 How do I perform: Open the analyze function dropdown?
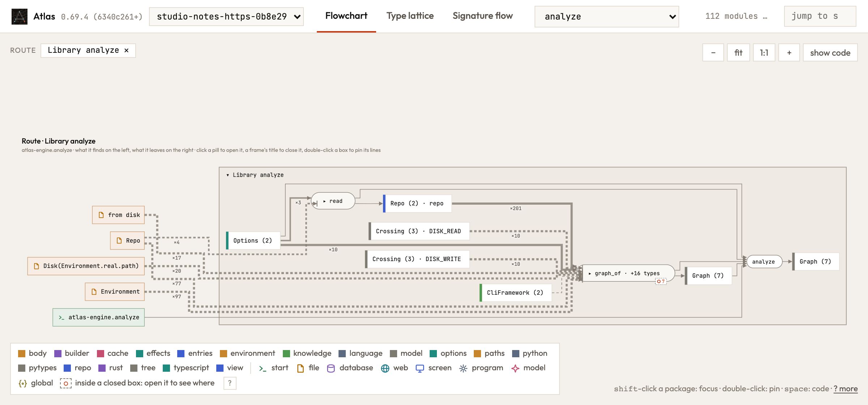tap(607, 17)
